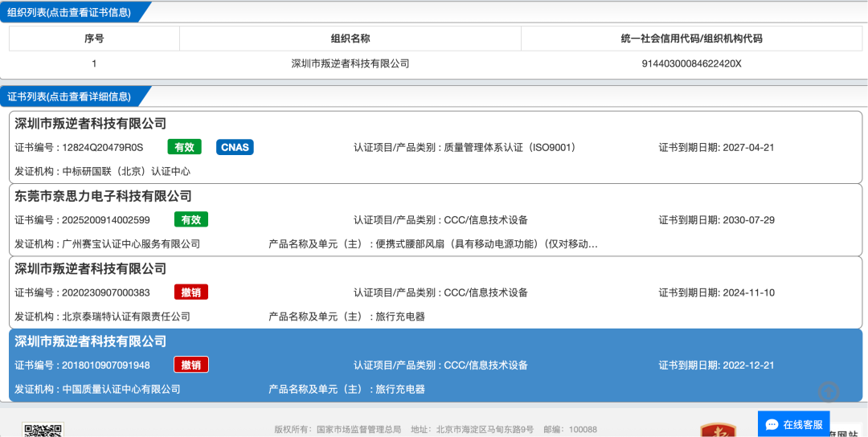The width and height of the screenshot is (868, 437).
Task: Open organization row 深圳市叛逆者科技有限公司 in table
Action: (350, 63)
